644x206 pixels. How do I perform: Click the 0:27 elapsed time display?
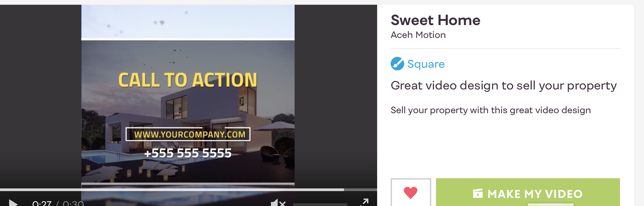click(x=42, y=203)
